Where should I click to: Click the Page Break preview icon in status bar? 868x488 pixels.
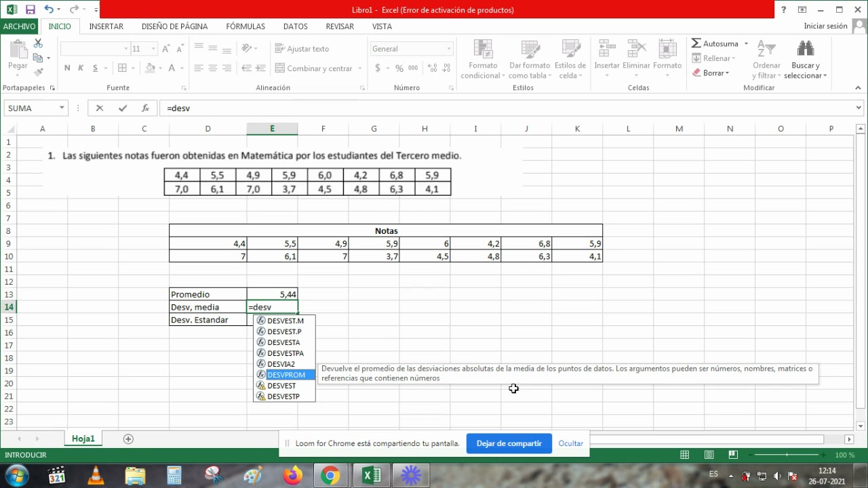732,455
